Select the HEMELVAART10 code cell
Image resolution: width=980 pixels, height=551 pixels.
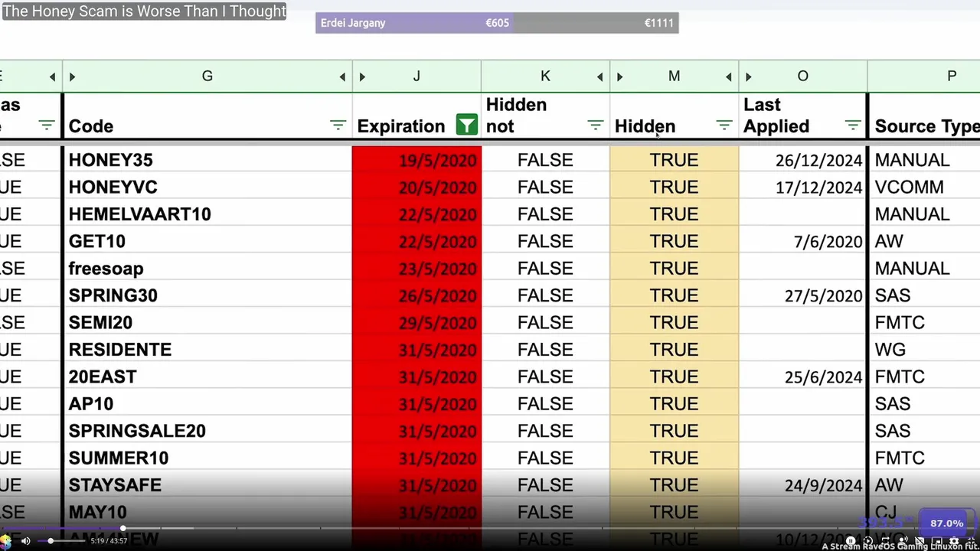(207, 214)
